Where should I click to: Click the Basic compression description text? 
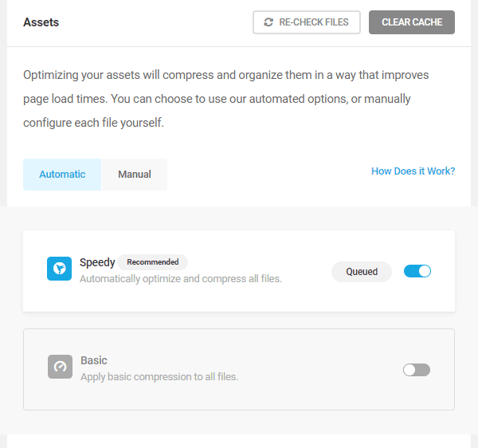point(159,377)
